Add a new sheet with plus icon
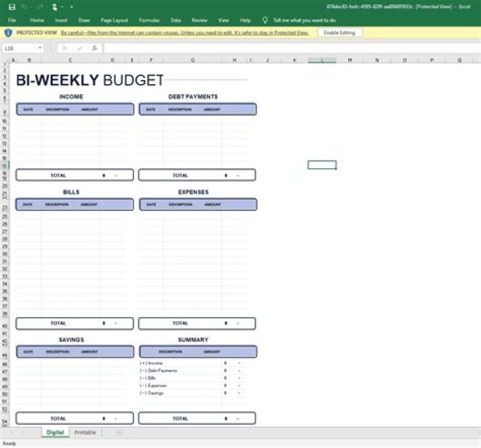Viewport: 481px width, 448px height. click(x=120, y=433)
